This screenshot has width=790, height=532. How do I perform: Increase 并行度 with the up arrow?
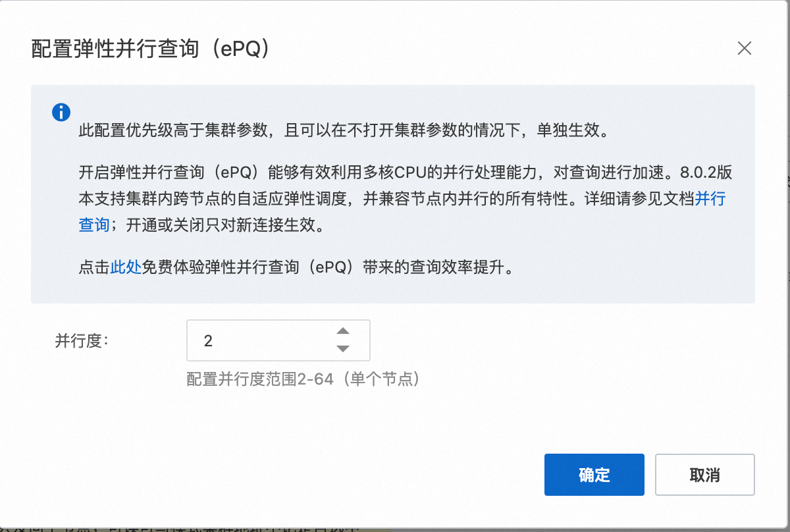pyautogui.click(x=342, y=331)
